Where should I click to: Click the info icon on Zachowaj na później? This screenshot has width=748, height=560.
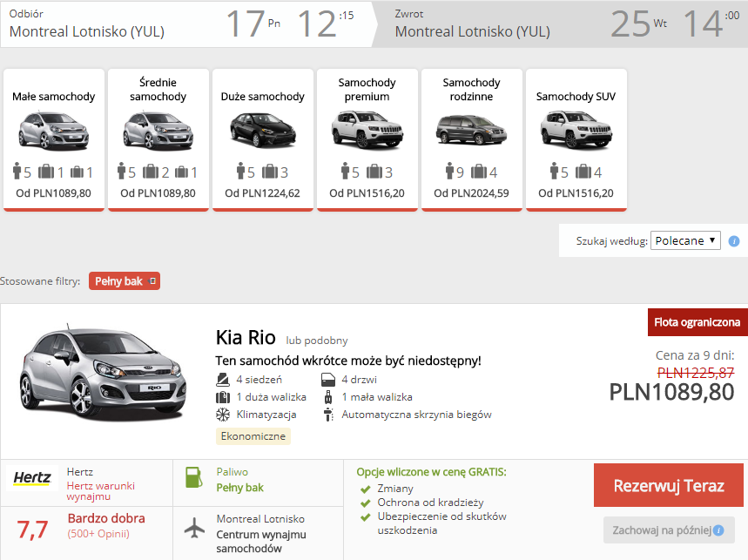click(718, 530)
